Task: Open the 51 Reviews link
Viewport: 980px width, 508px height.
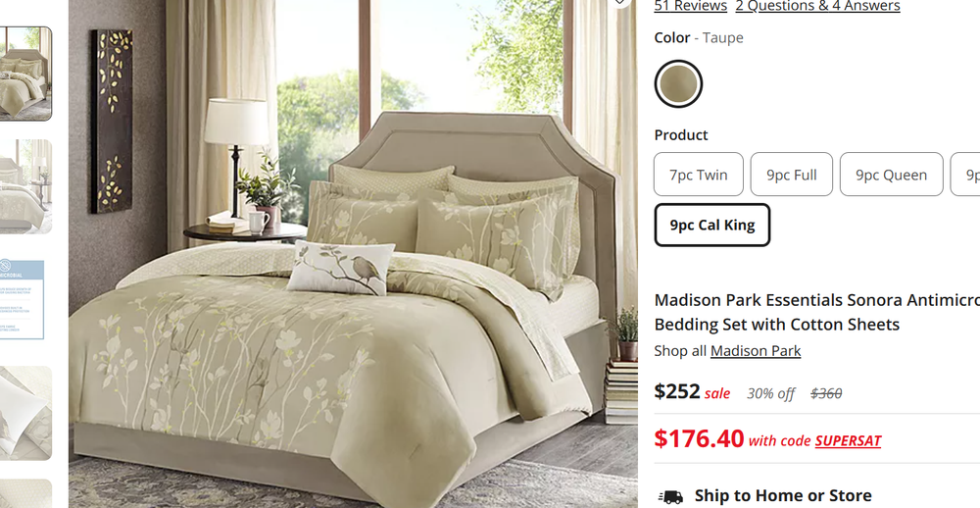Action: point(691,6)
